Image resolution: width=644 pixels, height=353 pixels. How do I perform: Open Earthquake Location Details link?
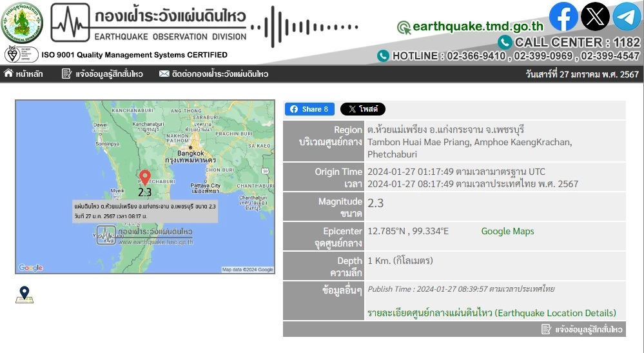492,313
